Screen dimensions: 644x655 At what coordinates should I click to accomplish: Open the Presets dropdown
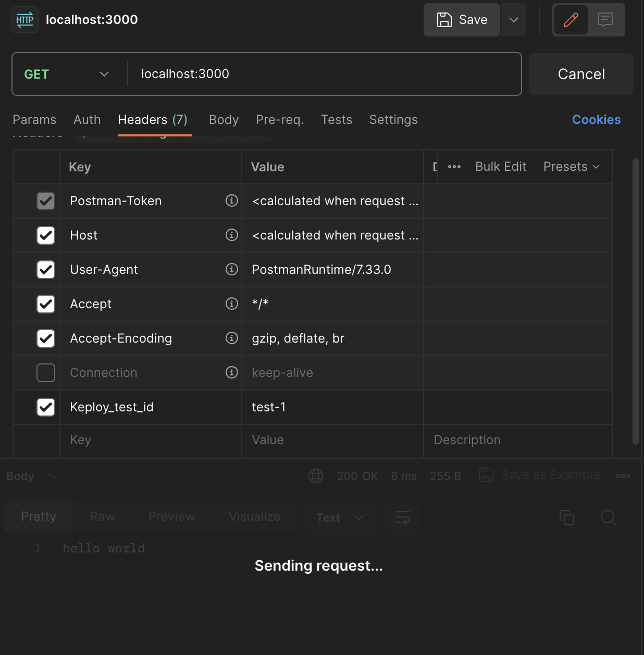pos(572,167)
